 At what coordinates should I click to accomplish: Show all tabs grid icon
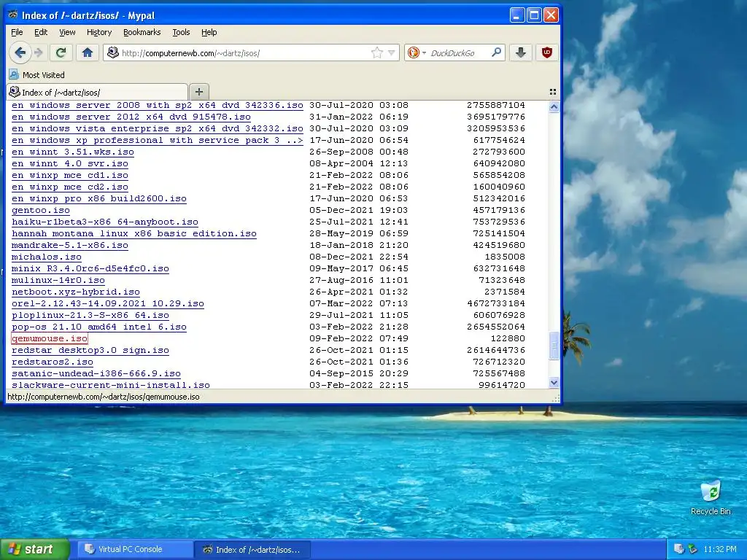tap(553, 92)
